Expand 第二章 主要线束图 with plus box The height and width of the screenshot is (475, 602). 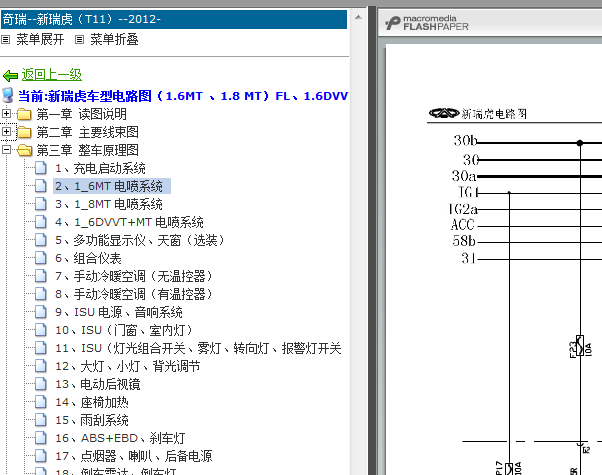[6, 131]
